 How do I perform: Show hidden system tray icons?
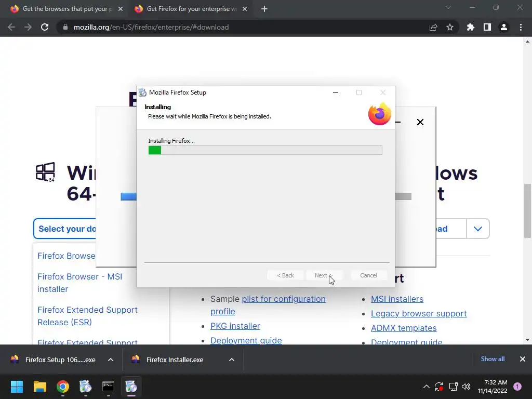click(427, 387)
